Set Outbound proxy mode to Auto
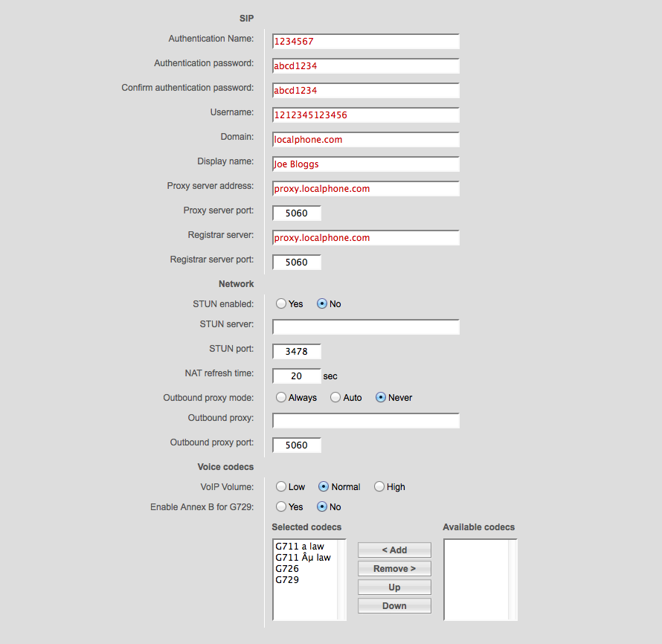Image resolution: width=662 pixels, height=644 pixels. tap(335, 398)
